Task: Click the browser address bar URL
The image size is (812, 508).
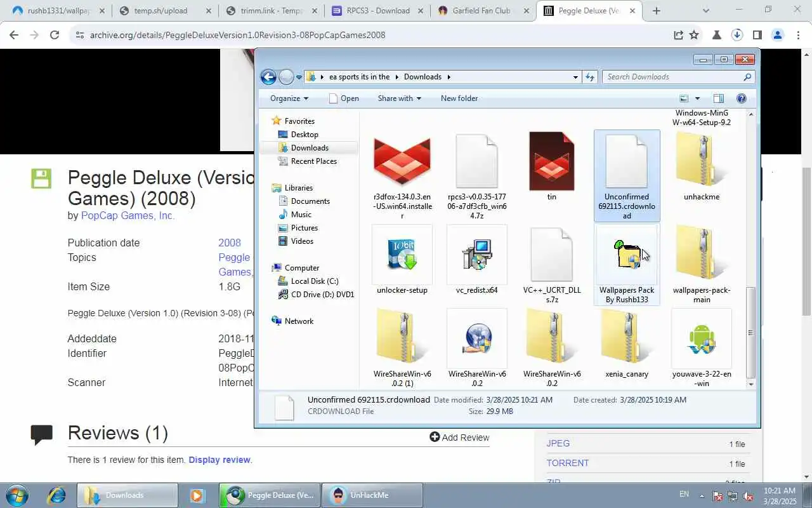Action: [237, 35]
